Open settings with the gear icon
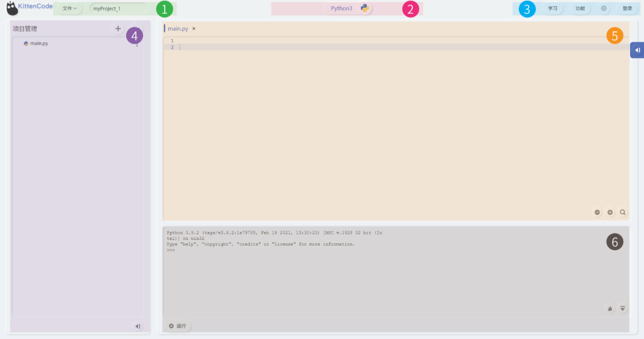This screenshot has width=644, height=339. (604, 8)
